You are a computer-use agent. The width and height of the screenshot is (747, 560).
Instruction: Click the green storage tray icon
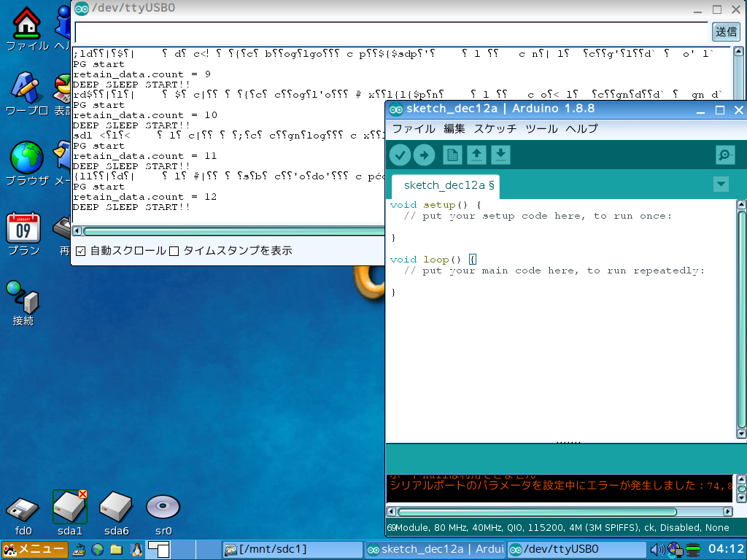[693, 550]
